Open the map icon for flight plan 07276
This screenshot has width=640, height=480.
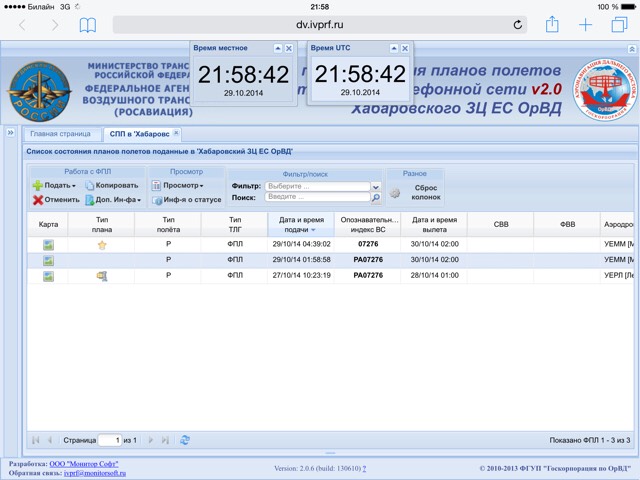pyautogui.click(x=48, y=245)
